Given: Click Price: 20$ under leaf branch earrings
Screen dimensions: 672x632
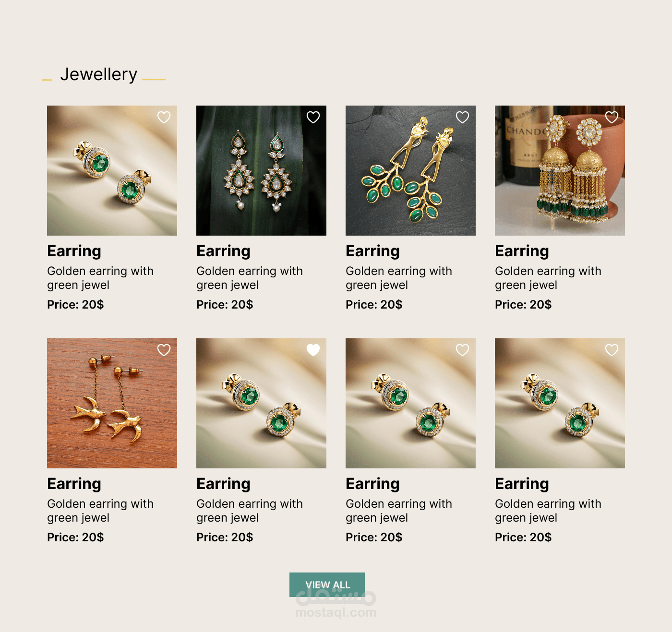Looking at the screenshot, I should pos(374,304).
